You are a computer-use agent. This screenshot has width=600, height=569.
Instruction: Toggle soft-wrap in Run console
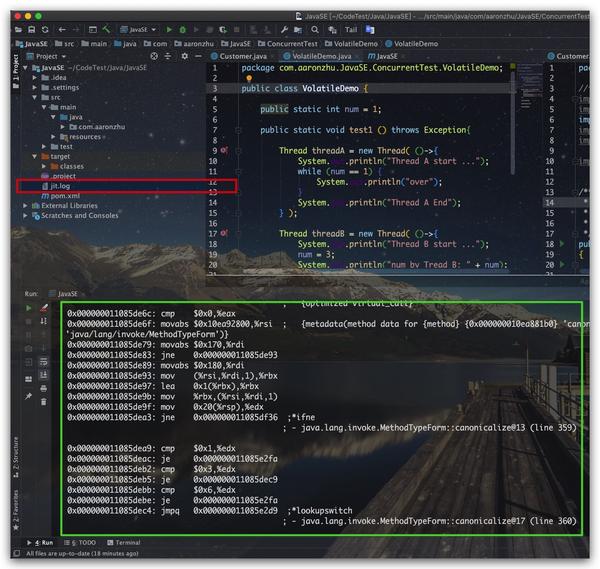[x=44, y=362]
